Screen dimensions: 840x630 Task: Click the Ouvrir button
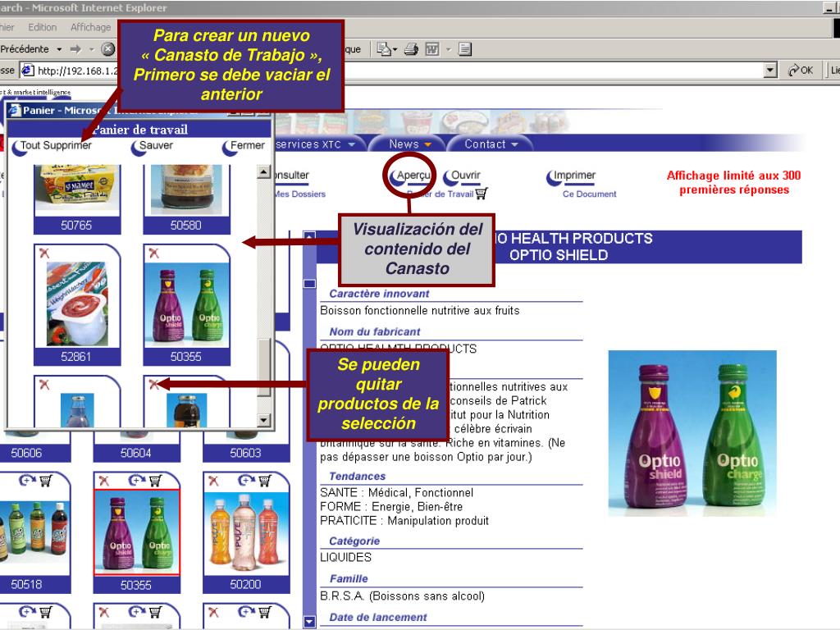pos(462,176)
